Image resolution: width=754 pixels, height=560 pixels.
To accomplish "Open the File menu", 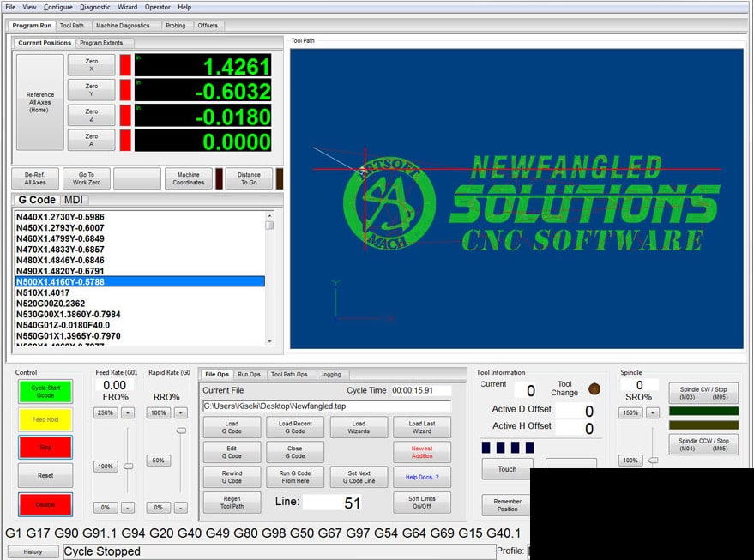I will (10, 7).
